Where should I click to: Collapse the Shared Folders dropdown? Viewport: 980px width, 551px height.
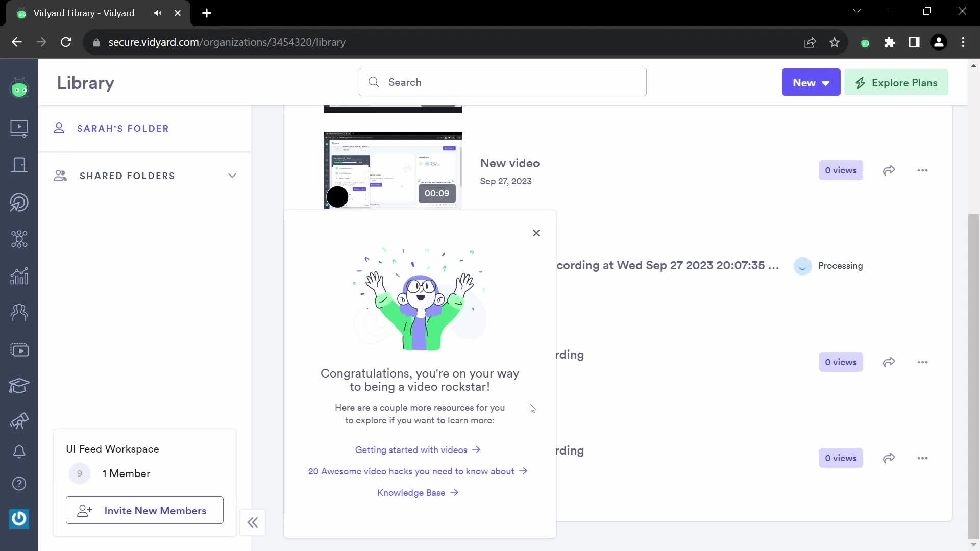pos(233,175)
